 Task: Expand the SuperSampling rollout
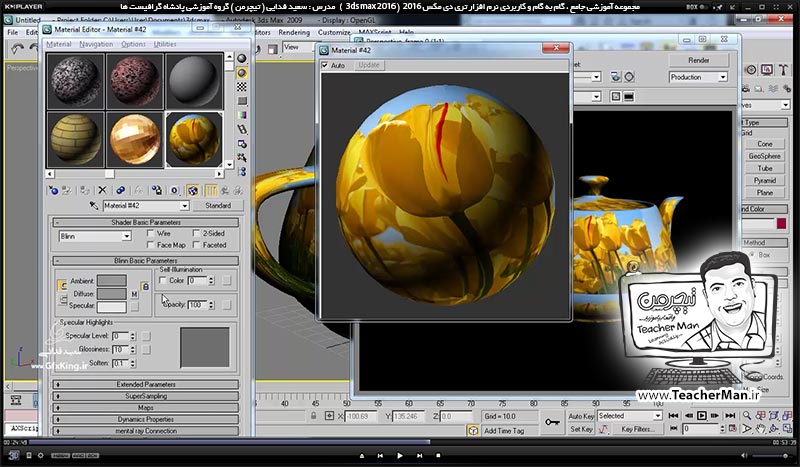[x=145, y=396]
